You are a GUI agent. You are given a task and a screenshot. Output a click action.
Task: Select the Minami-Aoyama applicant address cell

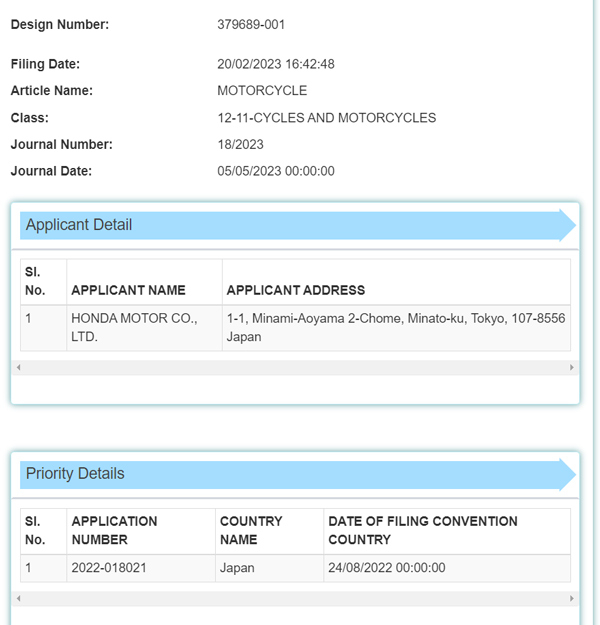[395, 328]
